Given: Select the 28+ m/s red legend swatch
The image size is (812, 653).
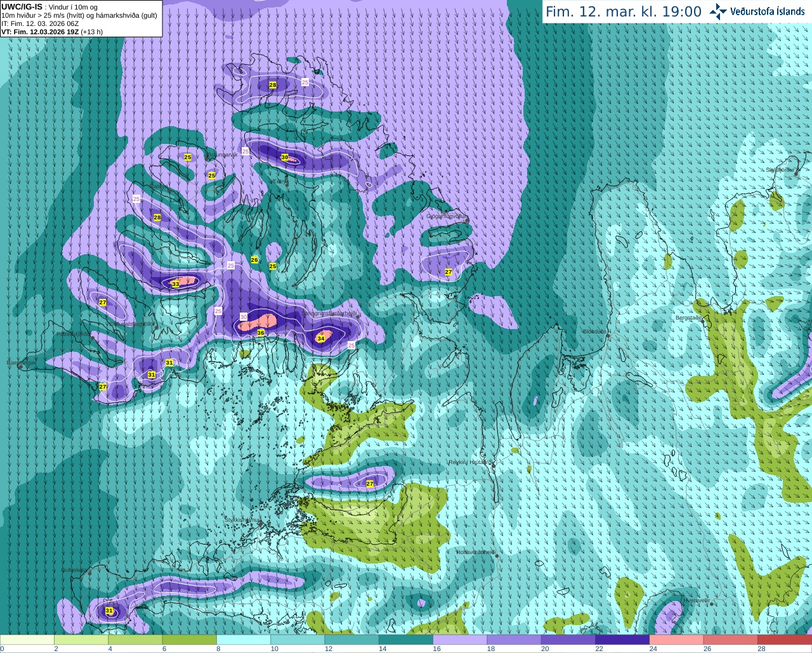Looking at the screenshot, I should pos(785,640).
